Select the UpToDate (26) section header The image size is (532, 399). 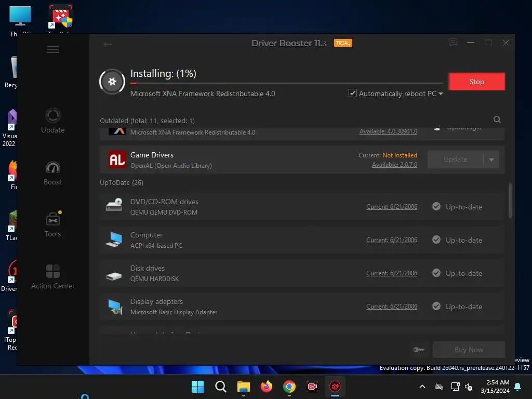[x=122, y=182]
